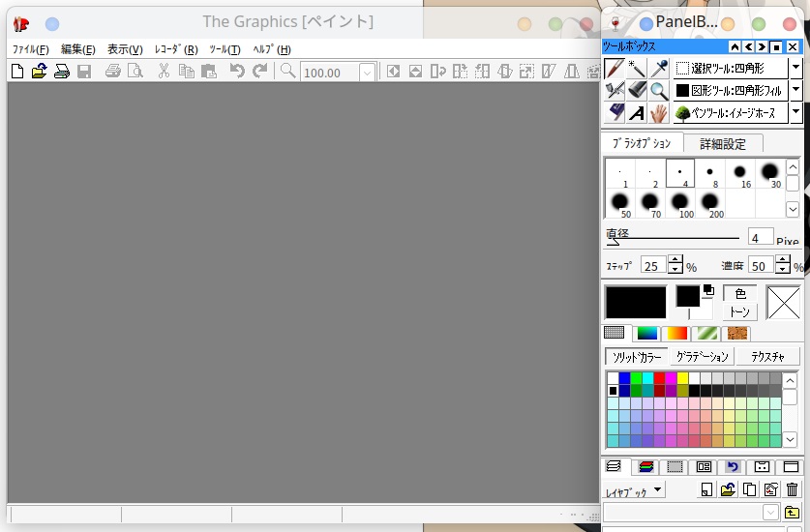Expand the zoom percentage combo box

point(367,73)
